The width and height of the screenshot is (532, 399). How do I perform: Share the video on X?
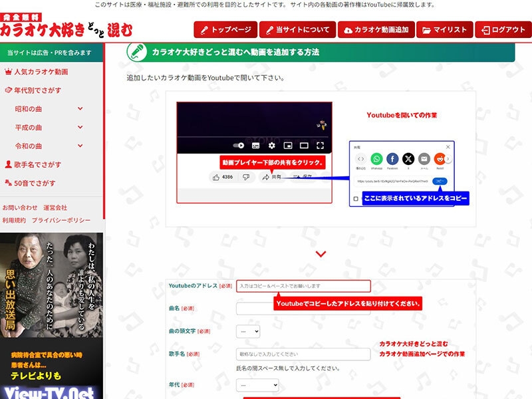(x=408, y=159)
